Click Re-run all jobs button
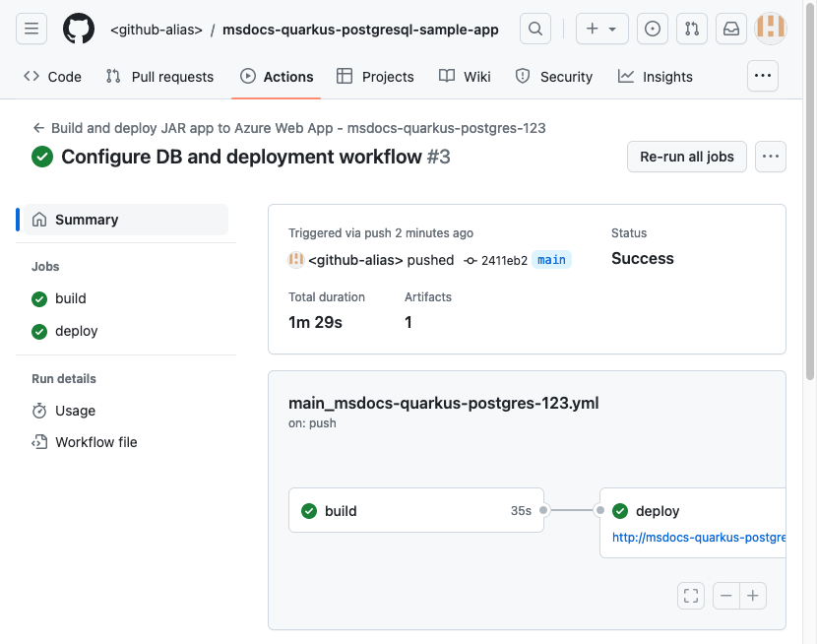The height and width of the screenshot is (644, 817). [x=687, y=157]
